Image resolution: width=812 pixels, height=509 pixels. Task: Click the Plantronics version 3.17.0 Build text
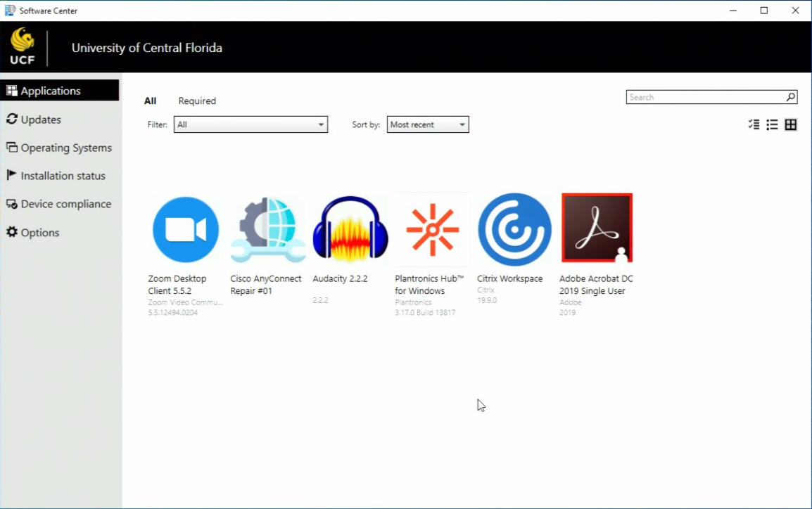click(x=425, y=312)
